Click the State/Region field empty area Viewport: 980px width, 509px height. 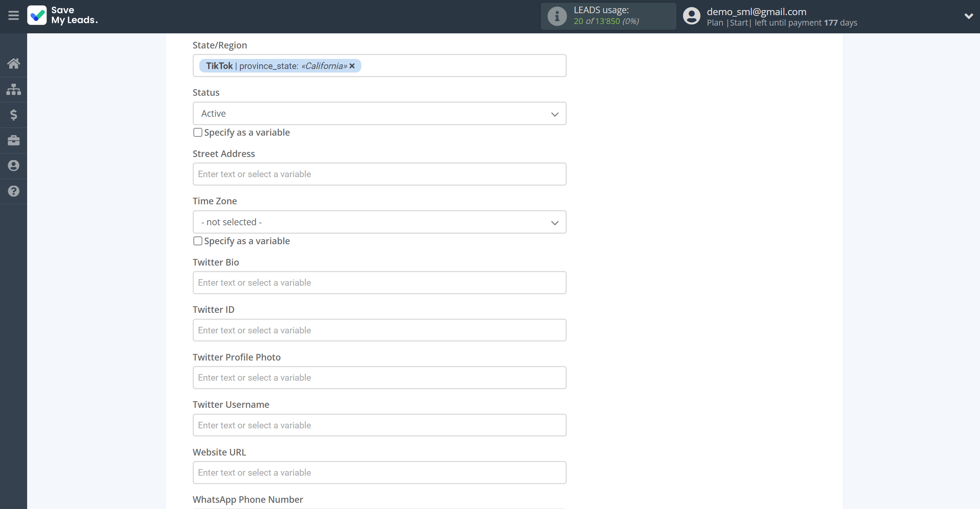coord(463,66)
